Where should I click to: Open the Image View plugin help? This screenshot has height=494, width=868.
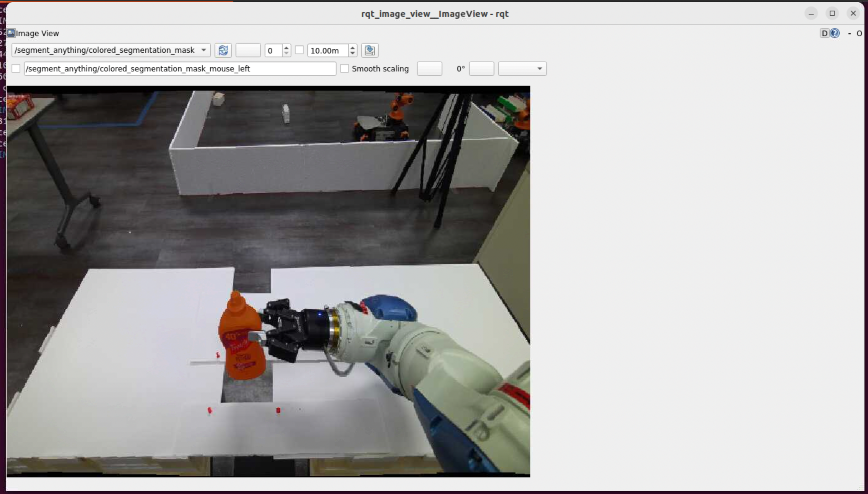tap(835, 33)
